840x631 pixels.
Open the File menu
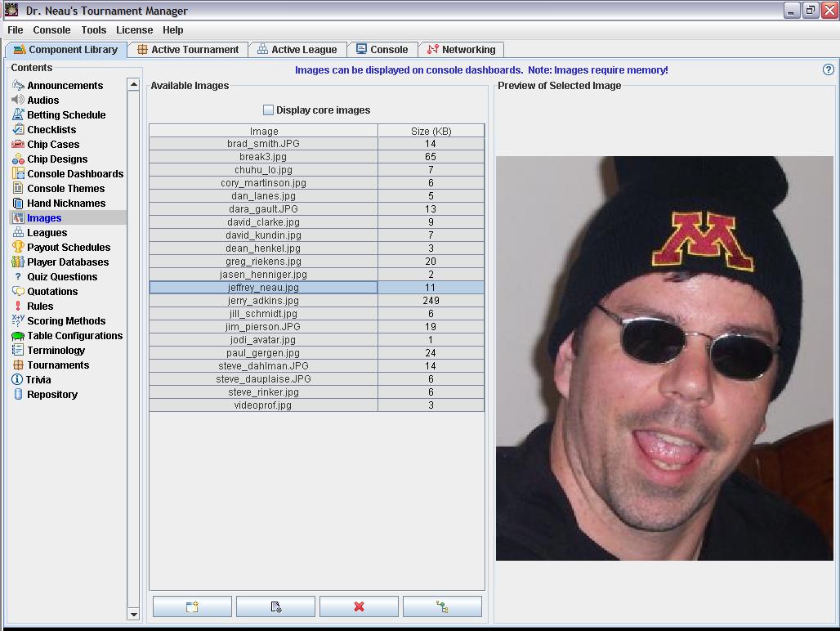(x=15, y=30)
